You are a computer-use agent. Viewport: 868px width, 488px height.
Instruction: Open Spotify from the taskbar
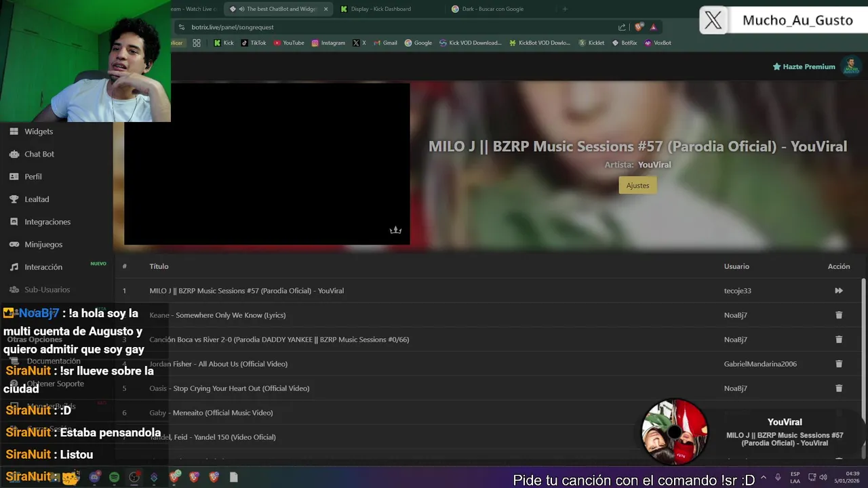click(115, 477)
